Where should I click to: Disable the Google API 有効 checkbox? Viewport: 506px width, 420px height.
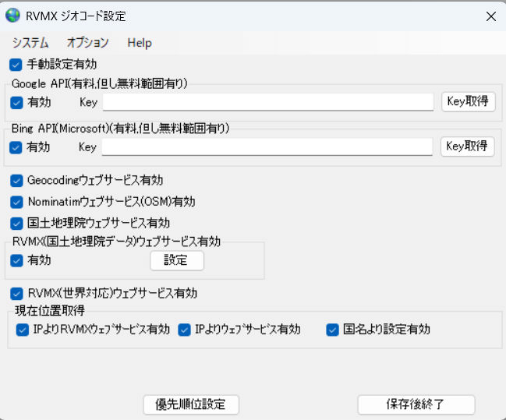tap(16, 102)
